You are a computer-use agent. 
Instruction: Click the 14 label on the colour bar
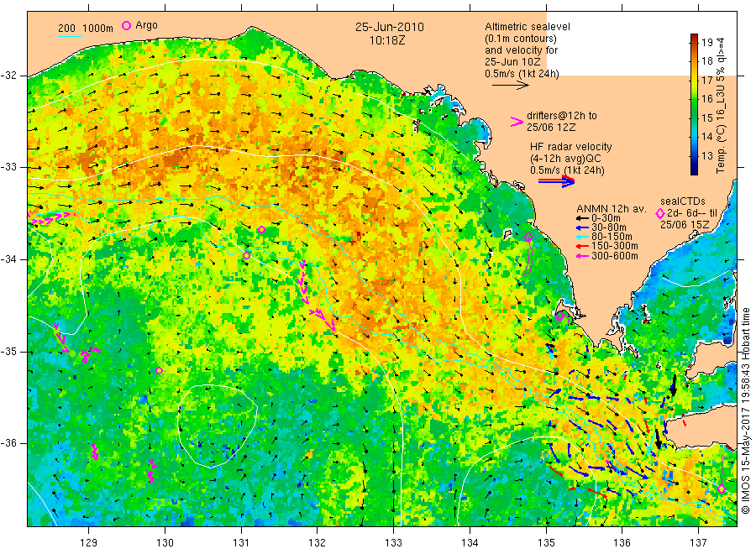706,137
